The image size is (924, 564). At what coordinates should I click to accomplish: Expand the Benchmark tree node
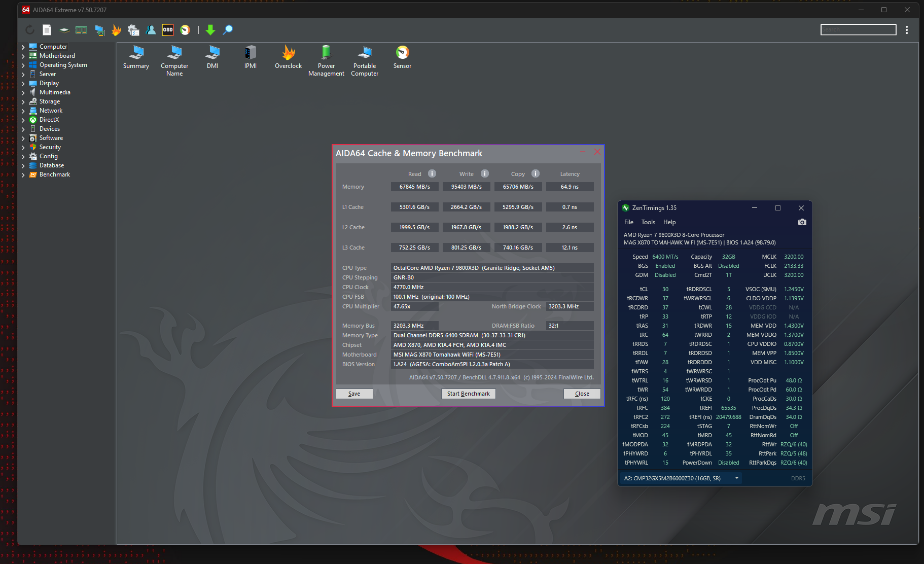point(23,175)
